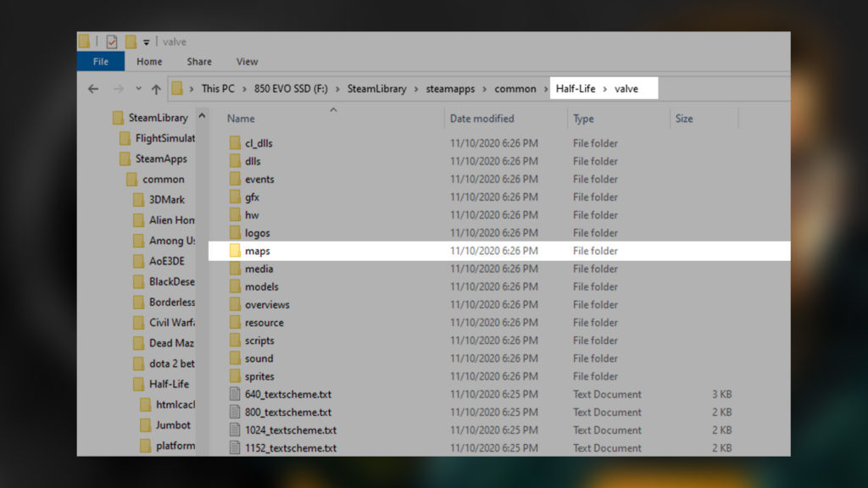Select the cl_dlls folder icon

[x=235, y=142]
